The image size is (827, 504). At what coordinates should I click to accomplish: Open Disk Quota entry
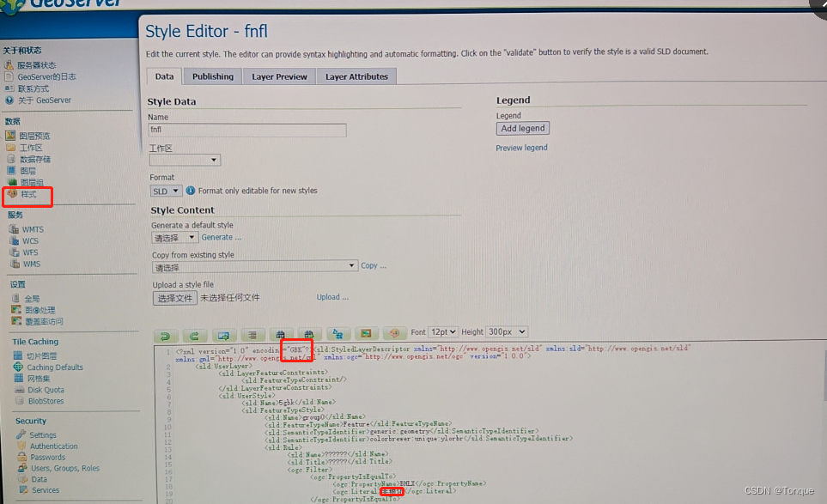pyautogui.click(x=46, y=390)
